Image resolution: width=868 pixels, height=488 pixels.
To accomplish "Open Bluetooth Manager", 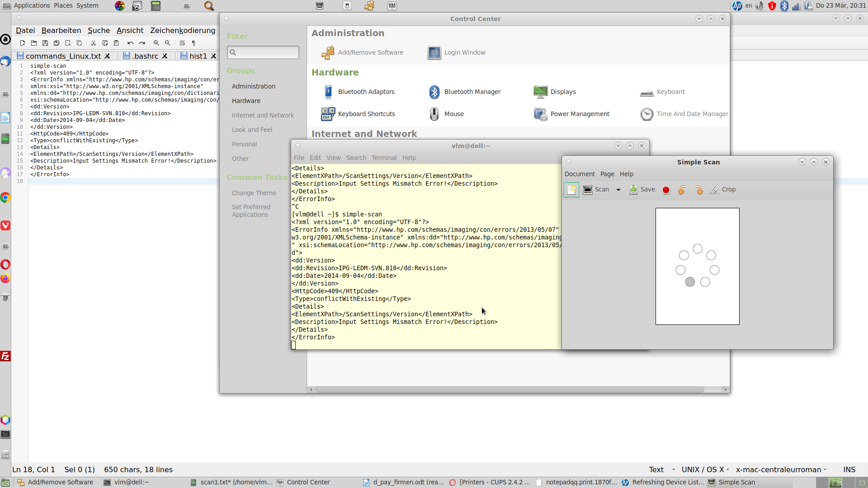I will coord(464,92).
